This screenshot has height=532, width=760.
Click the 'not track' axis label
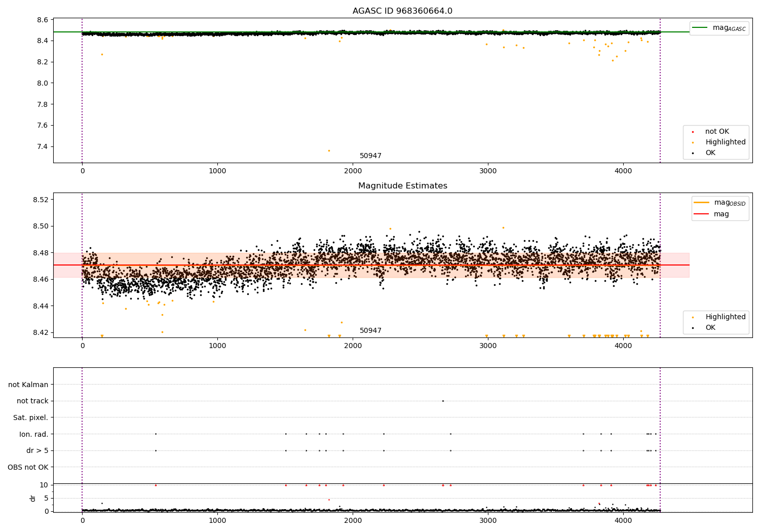pyautogui.click(x=32, y=401)
